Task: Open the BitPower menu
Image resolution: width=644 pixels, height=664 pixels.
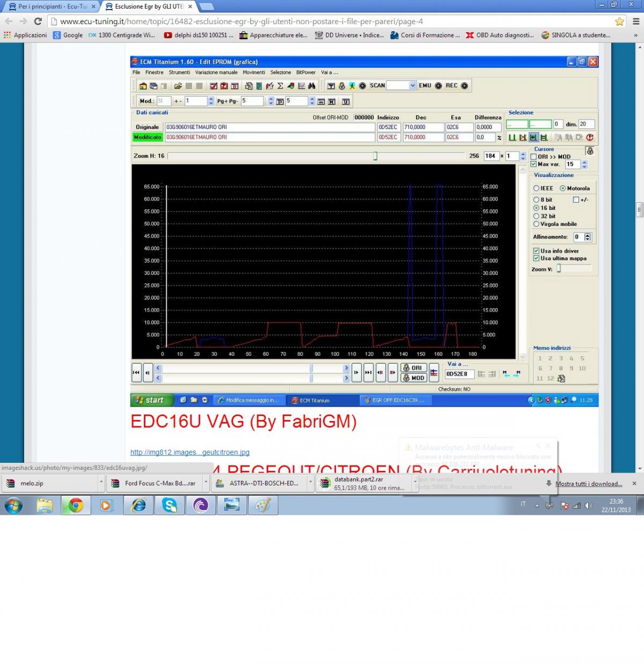Action: tap(306, 72)
